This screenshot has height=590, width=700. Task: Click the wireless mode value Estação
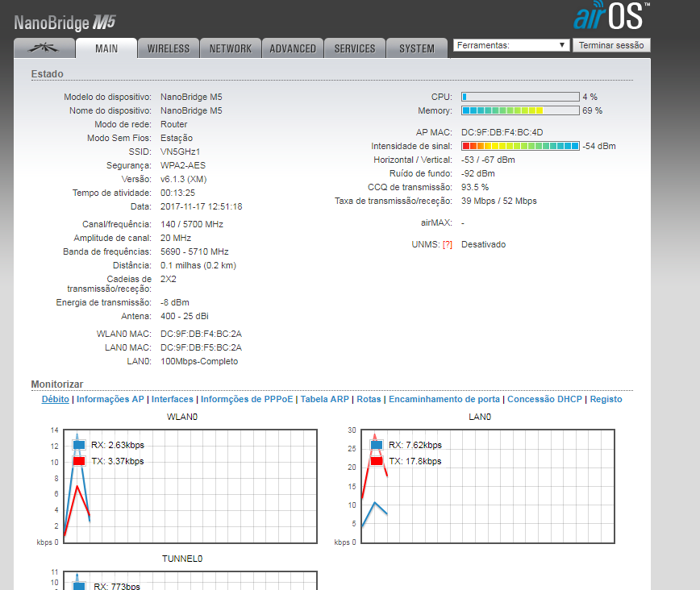[x=177, y=139]
